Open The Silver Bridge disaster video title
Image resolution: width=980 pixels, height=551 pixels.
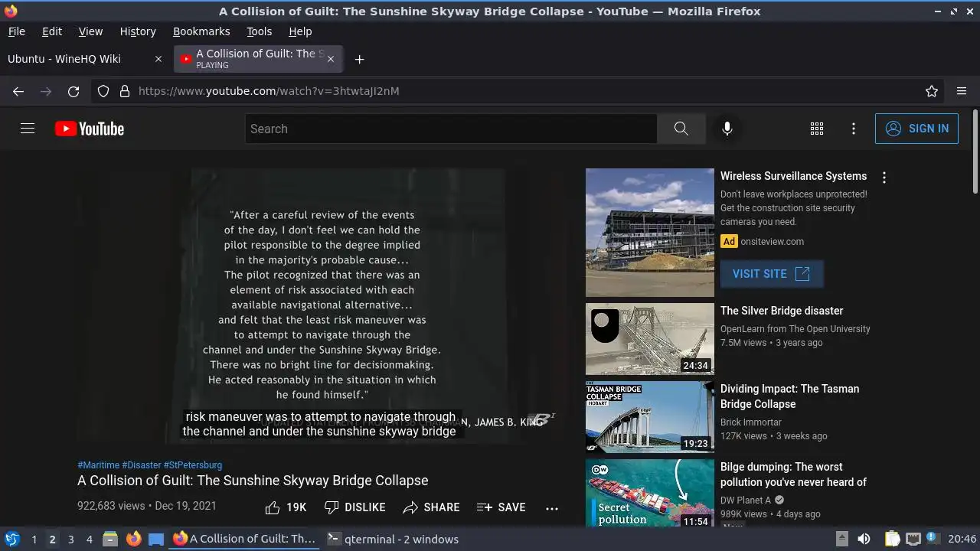(782, 311)
